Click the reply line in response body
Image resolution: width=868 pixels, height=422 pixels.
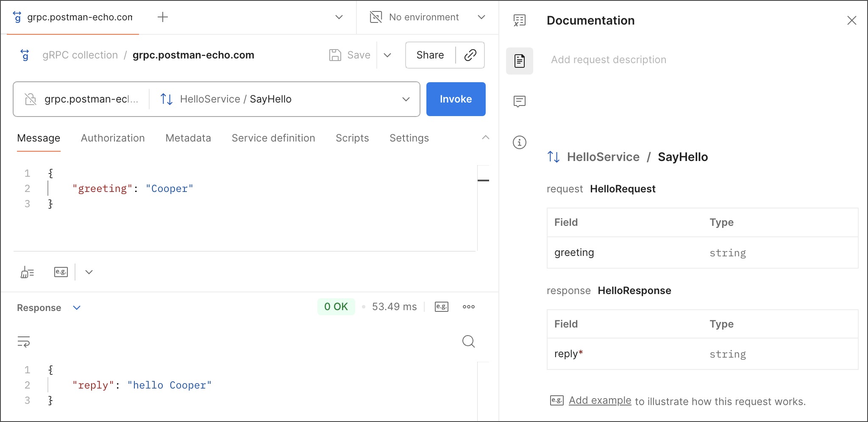click(142, 385)
